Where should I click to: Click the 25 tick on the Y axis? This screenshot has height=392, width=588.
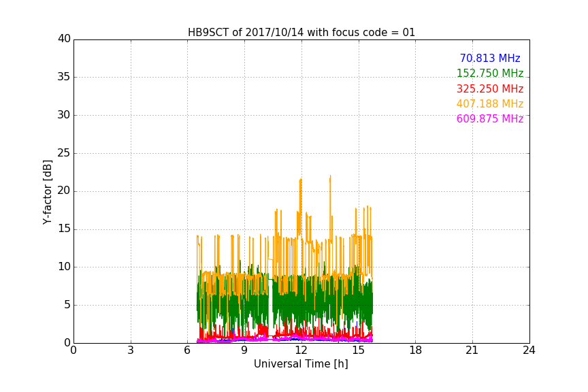(64, 153)
